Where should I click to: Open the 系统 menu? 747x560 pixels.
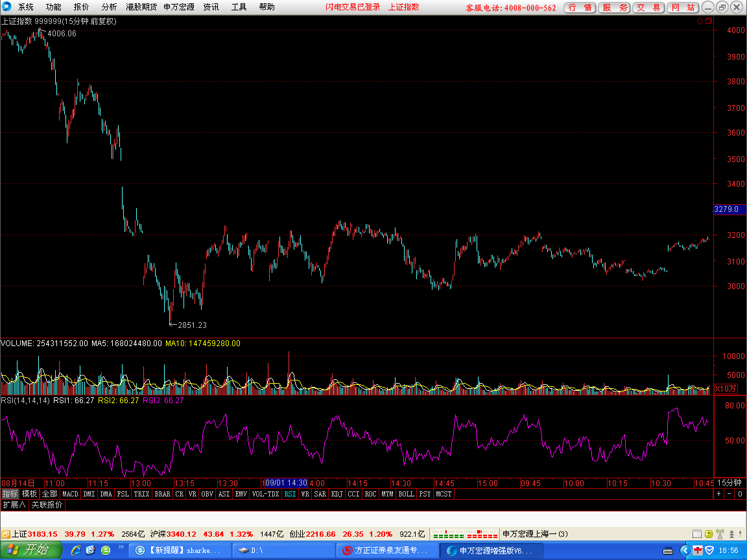pos(26,6)
